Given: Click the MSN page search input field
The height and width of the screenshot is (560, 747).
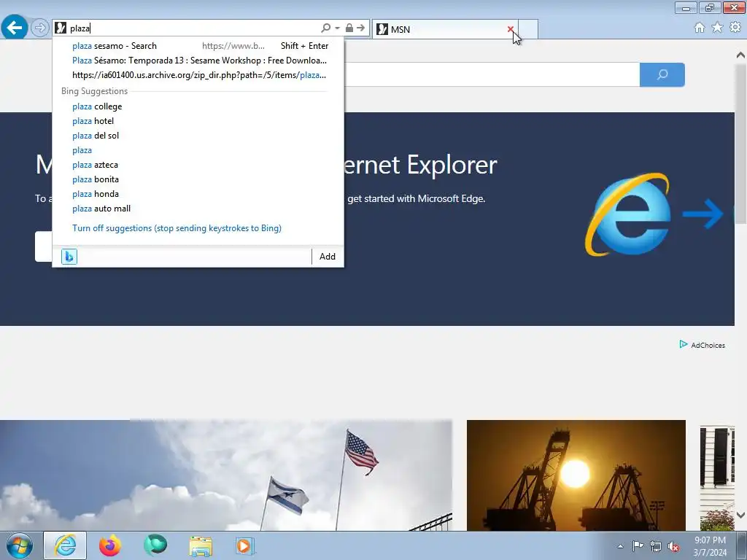Looking at the screenshot, I should [x=492, y=75].
